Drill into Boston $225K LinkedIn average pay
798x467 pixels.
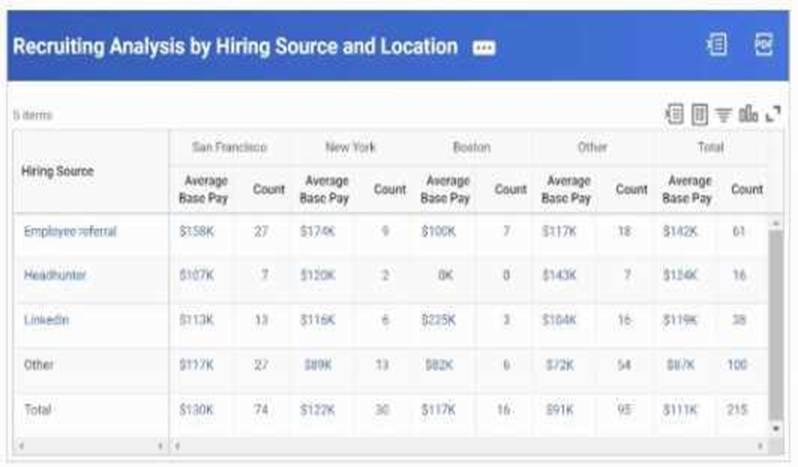tap(438, 320)
